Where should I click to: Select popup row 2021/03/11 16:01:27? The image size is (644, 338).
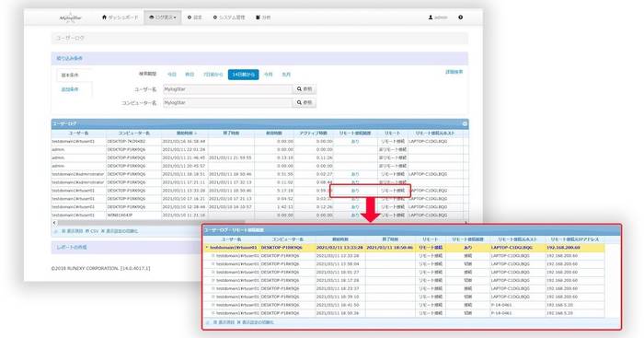pyautogui.click(x=404, y=273)
